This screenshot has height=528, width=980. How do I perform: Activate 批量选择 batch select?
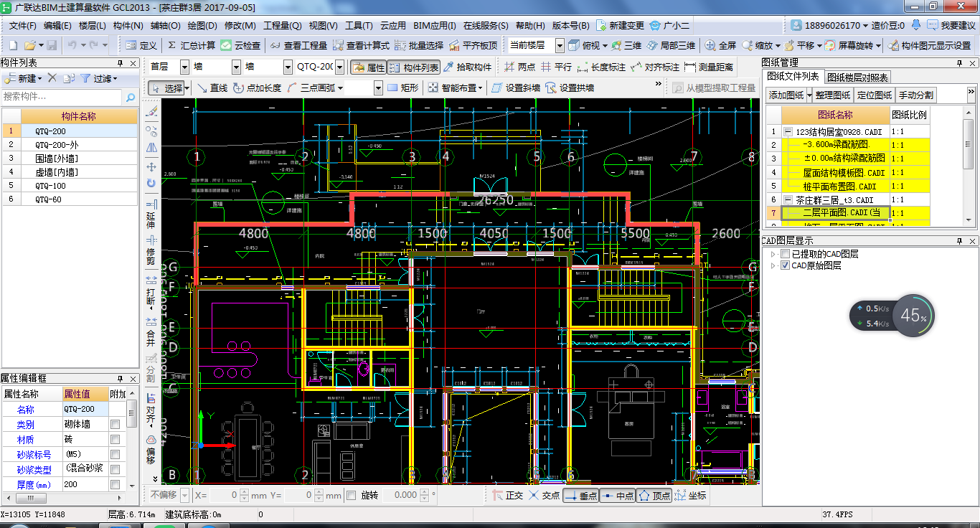(420, 45)
